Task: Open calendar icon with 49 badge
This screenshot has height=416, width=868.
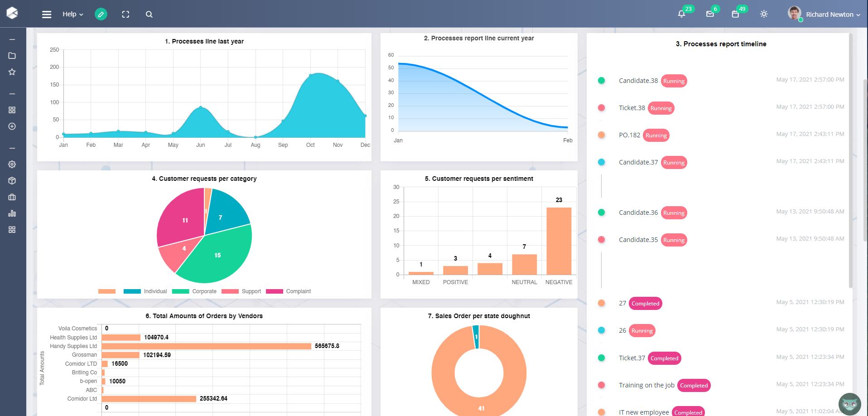Action: 735,14
